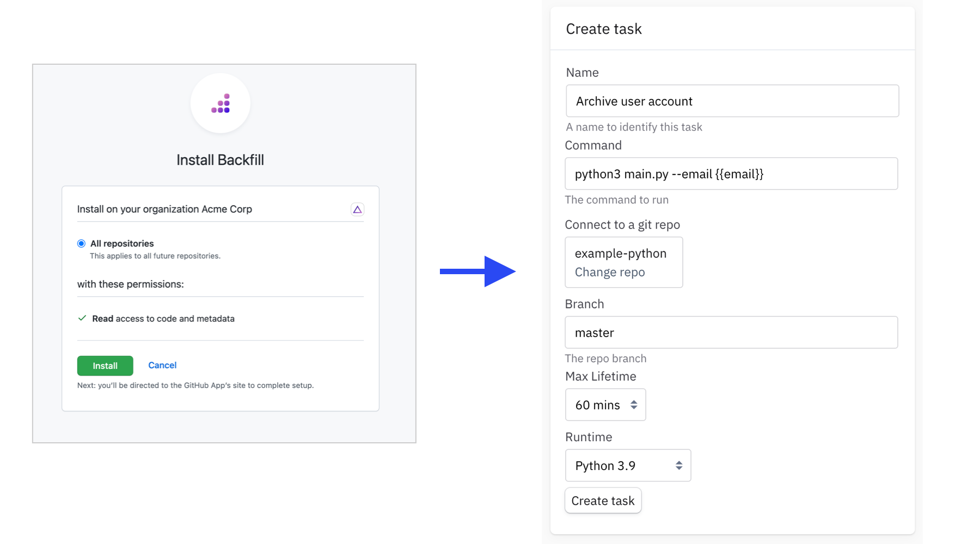Click the green checkmark beside Read access
980x544 pixels.
tap(82, 318)
